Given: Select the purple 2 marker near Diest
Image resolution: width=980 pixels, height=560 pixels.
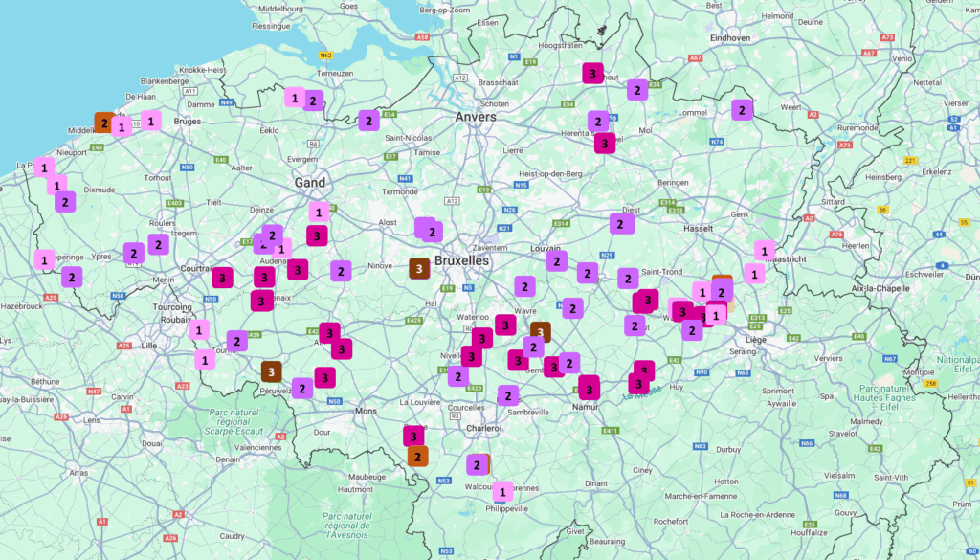Looking at the screenshot, I should coord(621,224).
